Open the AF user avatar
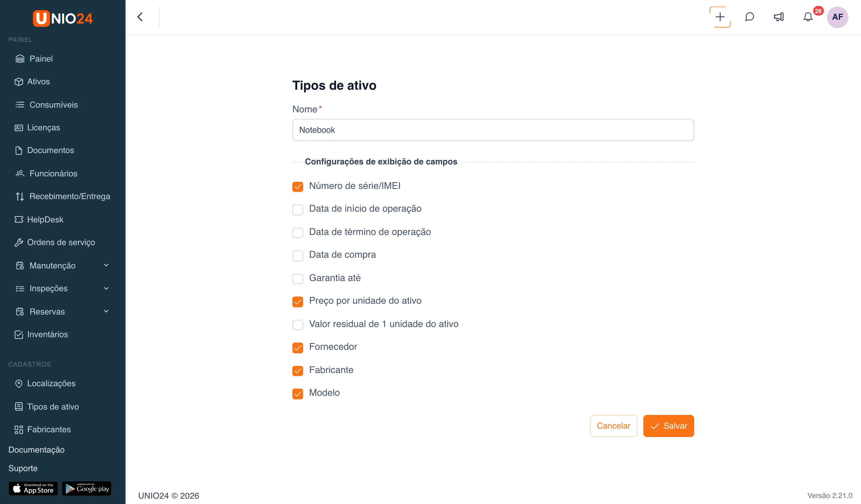 837,17
